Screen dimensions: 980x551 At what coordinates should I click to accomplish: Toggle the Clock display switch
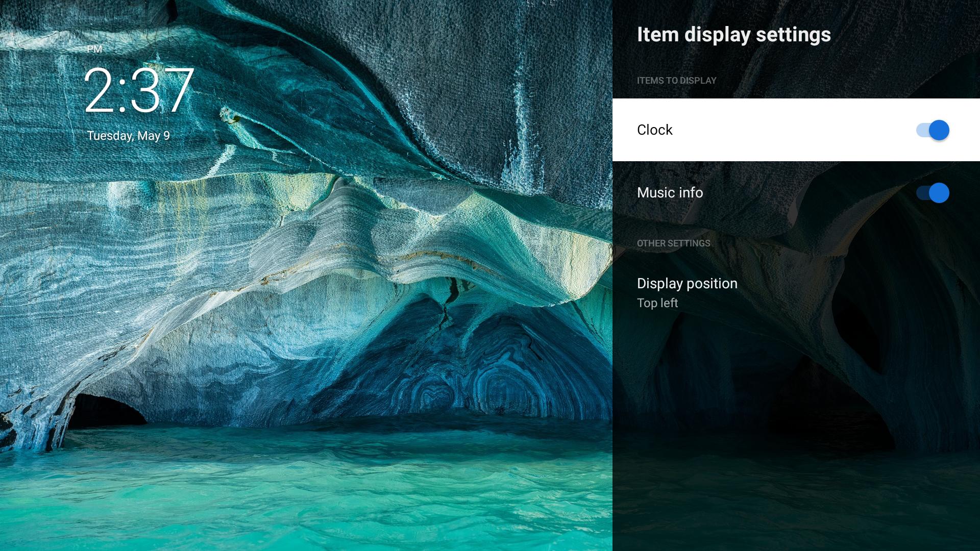(933, 130)
